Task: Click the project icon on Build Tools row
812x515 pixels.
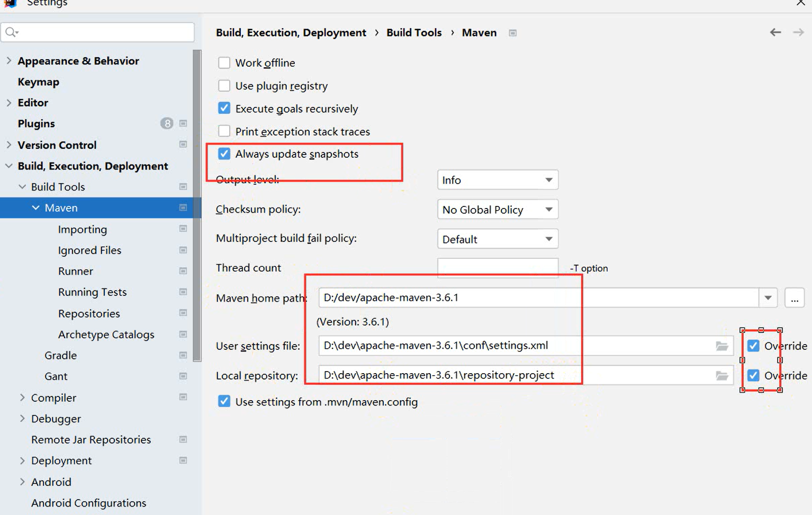Action: 183,187
